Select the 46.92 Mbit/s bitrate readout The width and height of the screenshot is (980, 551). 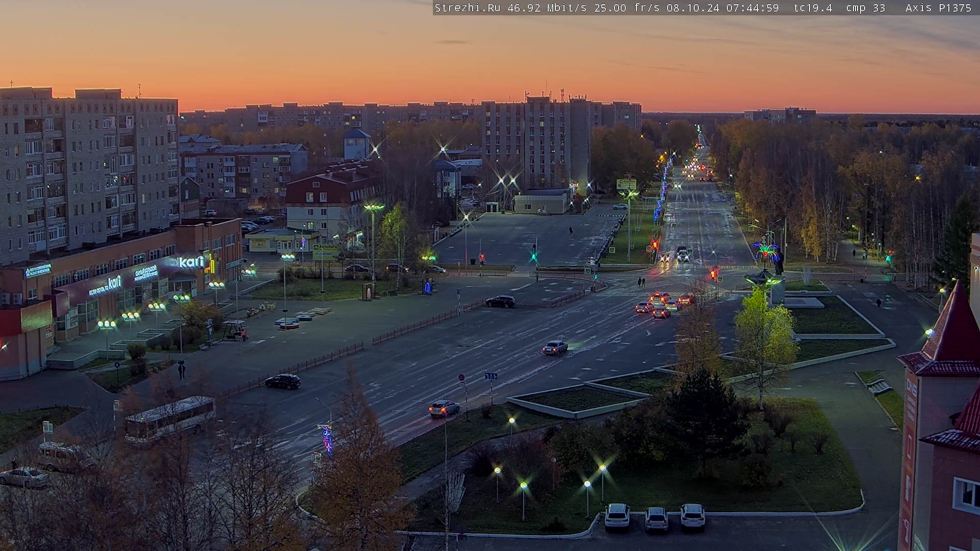pos(547,8)
